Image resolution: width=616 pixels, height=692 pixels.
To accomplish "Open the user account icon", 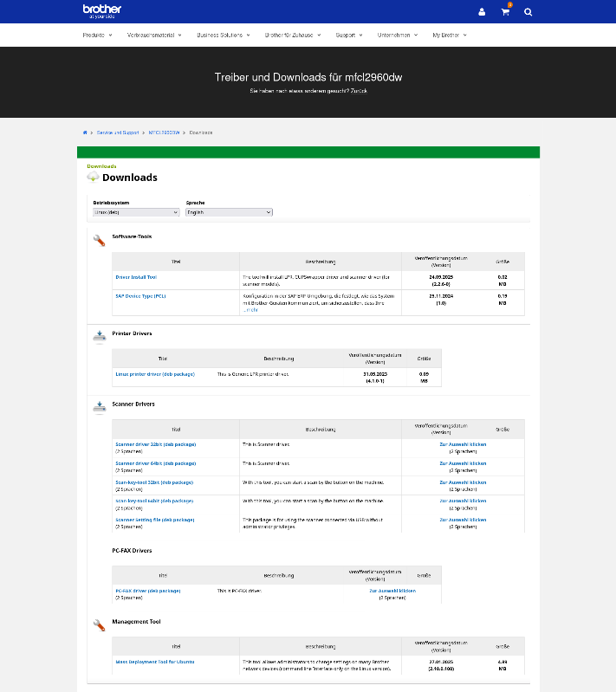I will pos(482,12).
